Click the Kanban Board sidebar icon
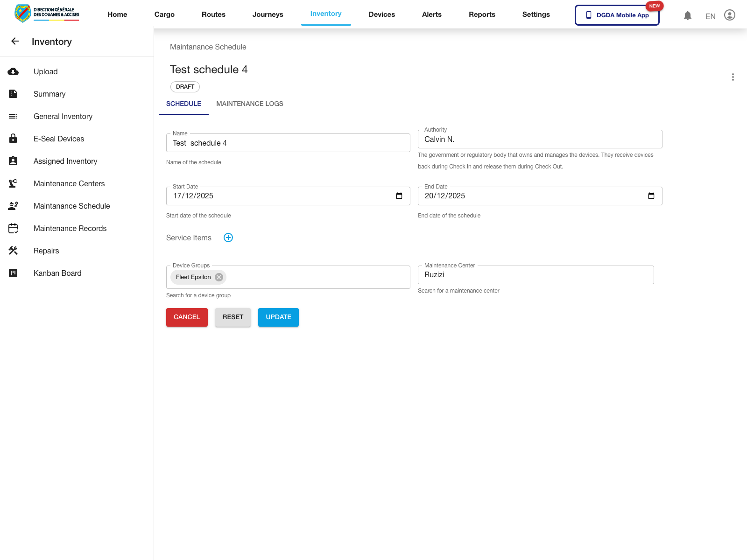This screenshot has height=560, width=747. (x=13, y=273)
